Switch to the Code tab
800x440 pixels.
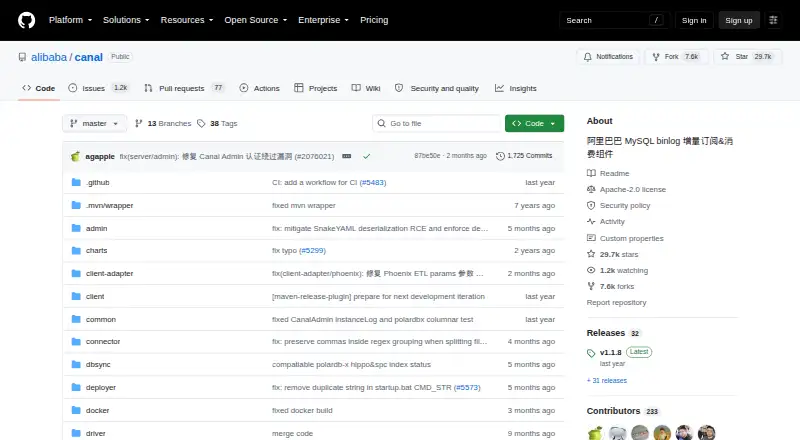(x=39, y=88)
